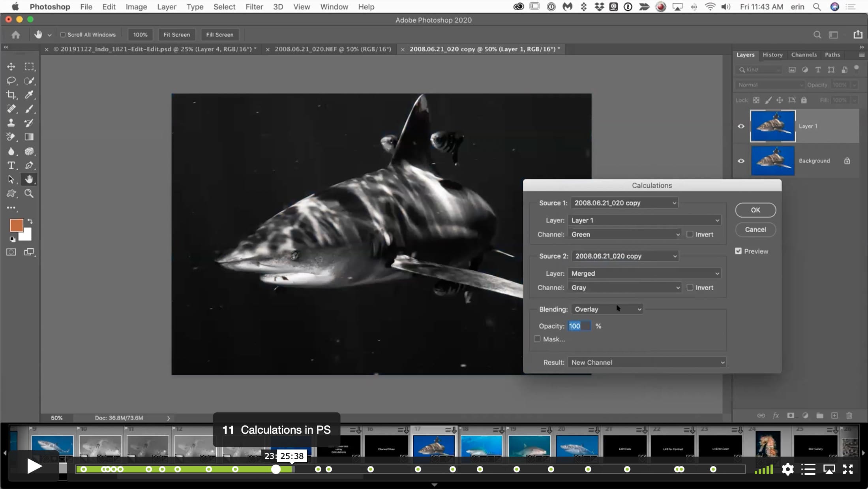
Task: Select the Type tool
Action: pos(11,166)
